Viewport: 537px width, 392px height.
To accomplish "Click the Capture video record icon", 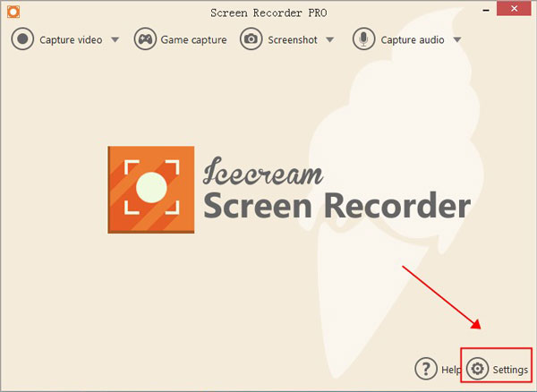I will pos(22,39).
